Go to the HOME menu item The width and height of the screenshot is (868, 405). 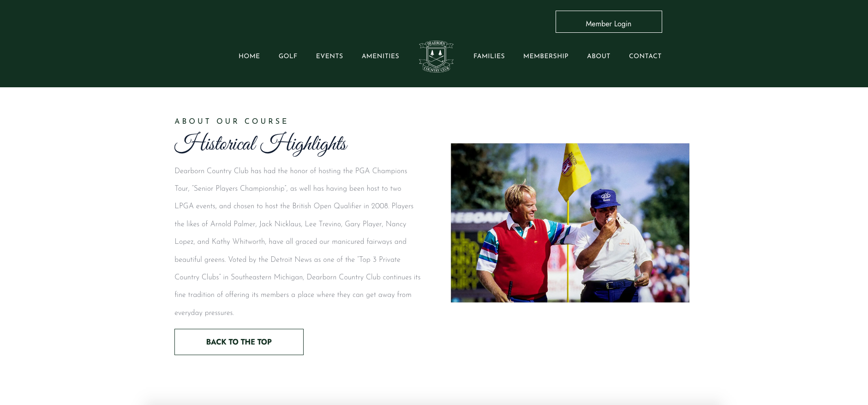[249, 56]
